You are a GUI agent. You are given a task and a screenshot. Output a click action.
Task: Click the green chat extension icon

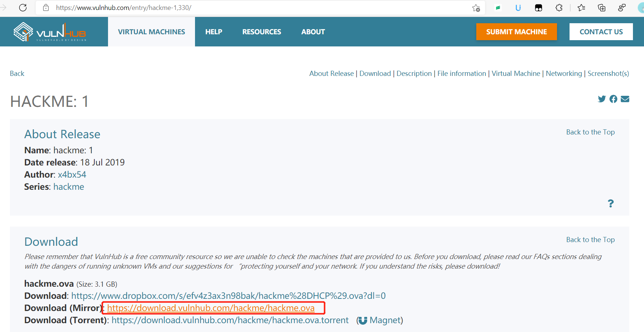[498, 8]
